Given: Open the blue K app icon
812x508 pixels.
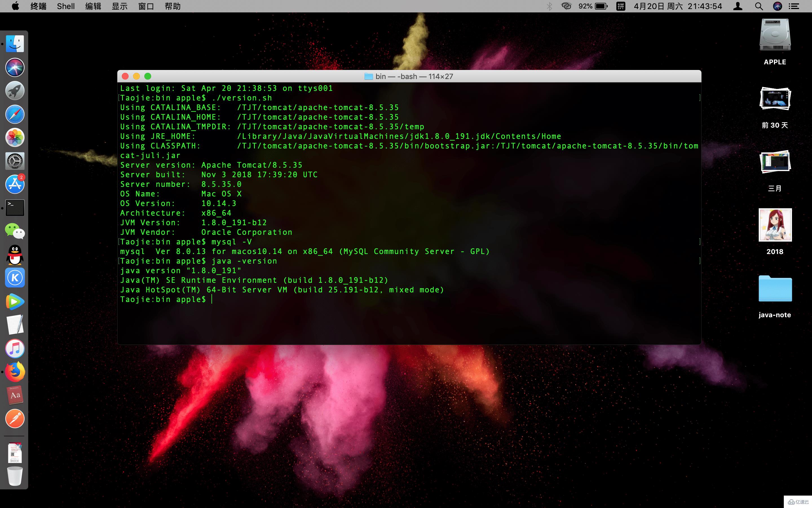Looking at the screenshot, I should point(15,278).
